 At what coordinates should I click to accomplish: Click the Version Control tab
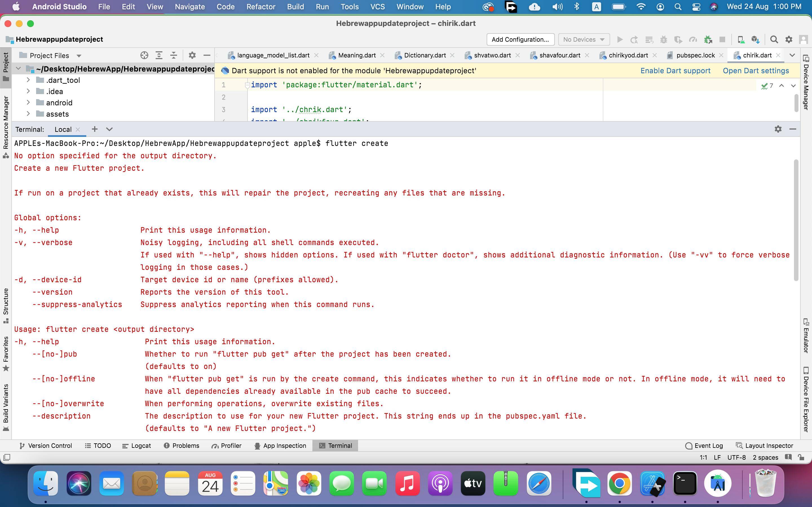50,446
